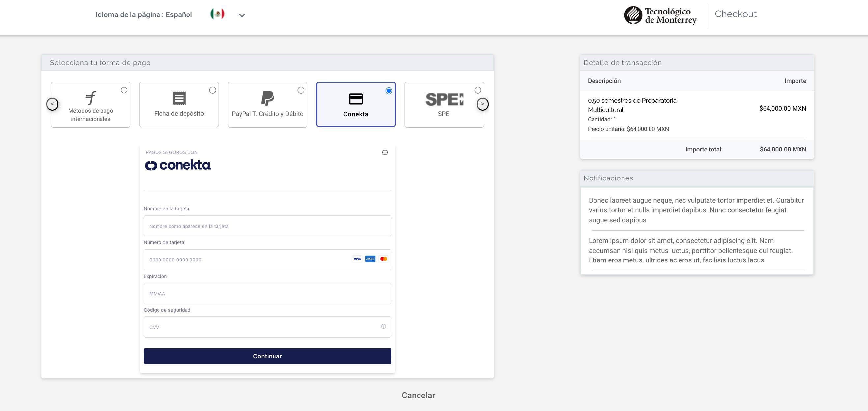Select Métodos de pago internacionales radio
Screen dimensions: 868x411
pos(124,90)
